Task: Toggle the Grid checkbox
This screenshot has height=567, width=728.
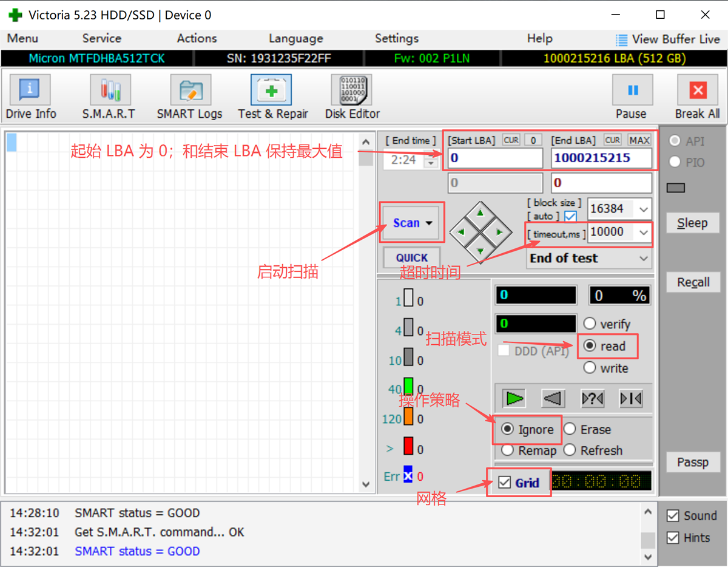Action: [505, 483]
